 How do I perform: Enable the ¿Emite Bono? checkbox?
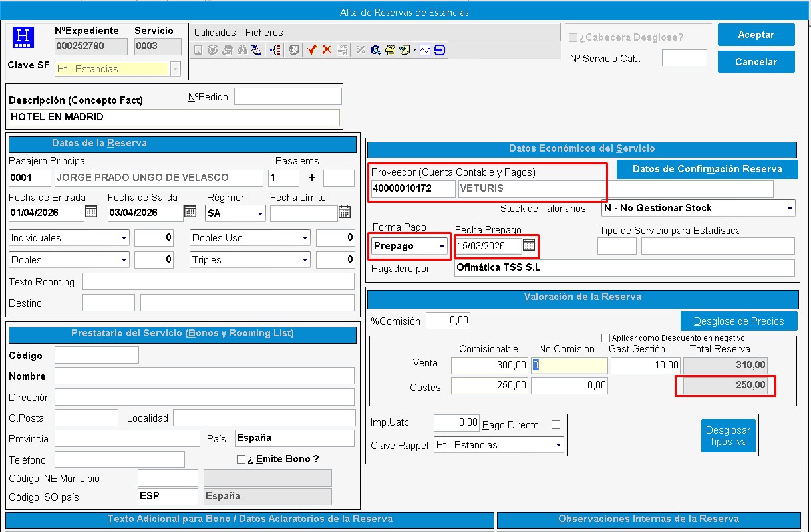point(242,459)
